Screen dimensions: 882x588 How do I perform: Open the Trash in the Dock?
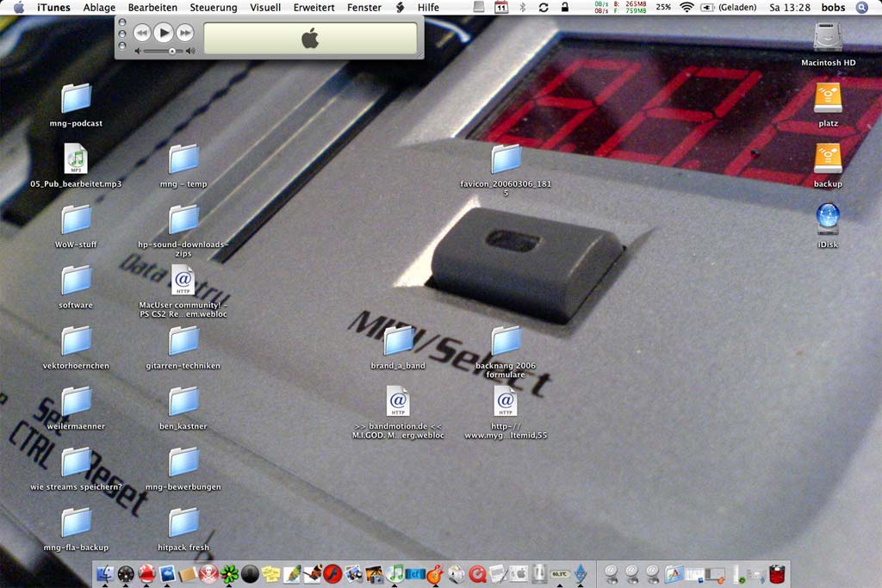point(777,573)
